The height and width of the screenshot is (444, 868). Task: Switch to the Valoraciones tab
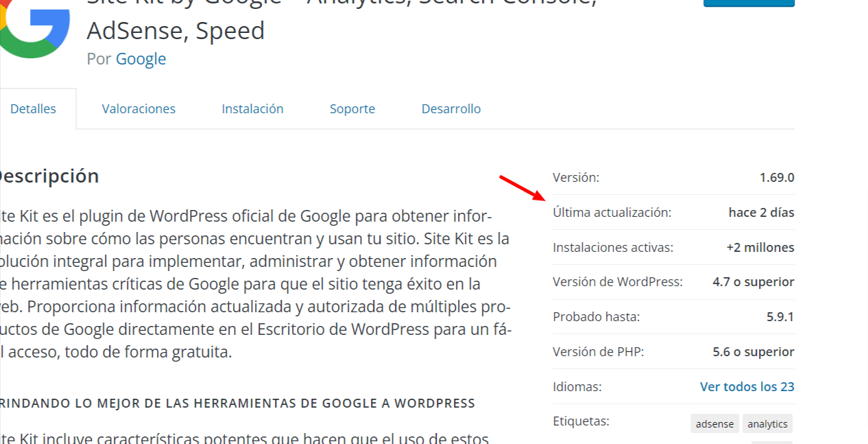(138, 108)
